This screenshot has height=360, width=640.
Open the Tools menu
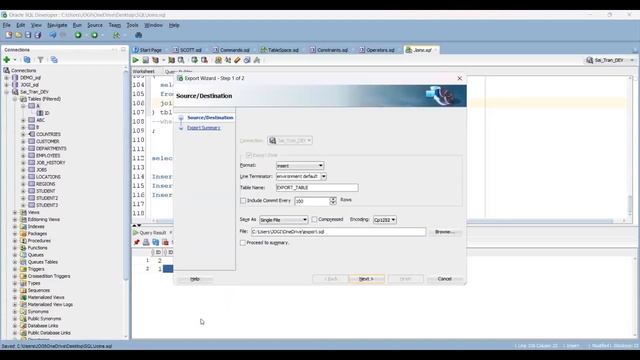coord(132,25)
